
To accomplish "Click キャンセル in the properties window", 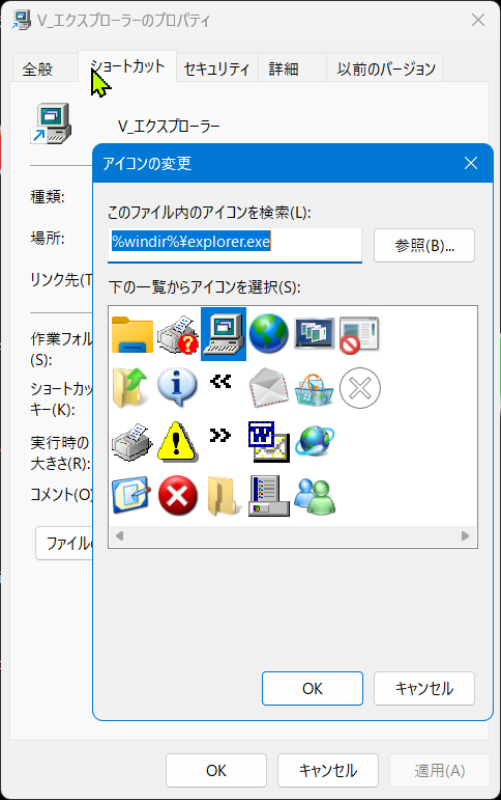I will tap(328, 770).
